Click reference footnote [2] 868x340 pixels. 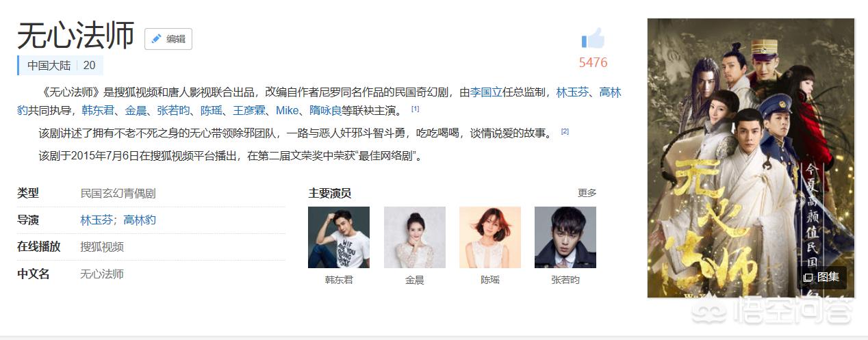[x=565, y=131]
